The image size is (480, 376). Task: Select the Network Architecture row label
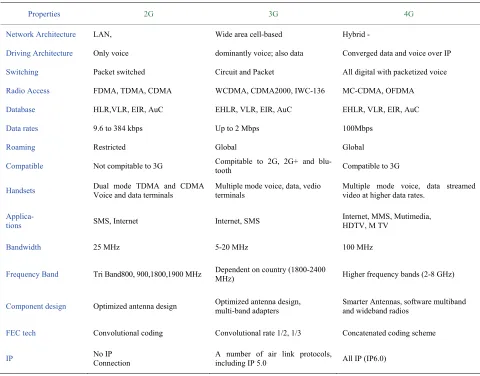[41, 34]
